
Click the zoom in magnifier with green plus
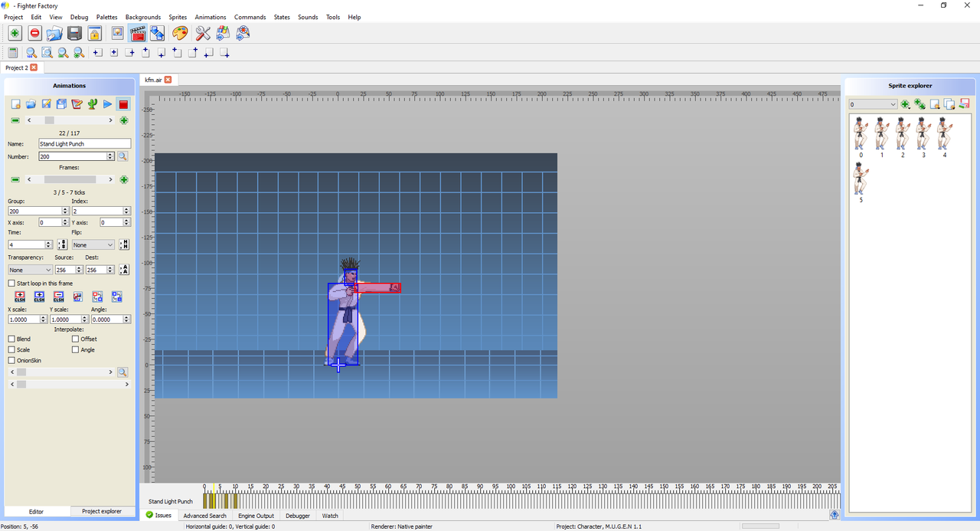coord(79,53)
